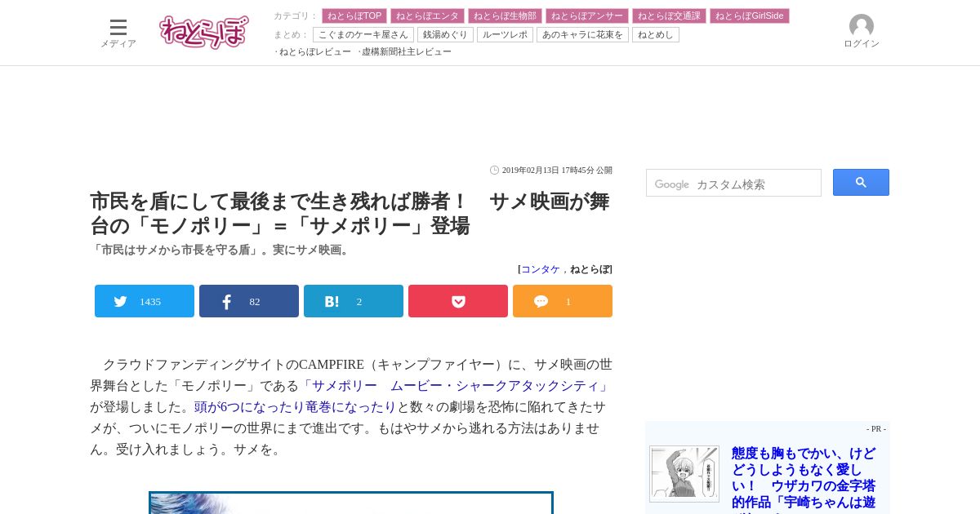Open ルーツレポ collection
The image size is (980, 514).
[x=505, y=34]
